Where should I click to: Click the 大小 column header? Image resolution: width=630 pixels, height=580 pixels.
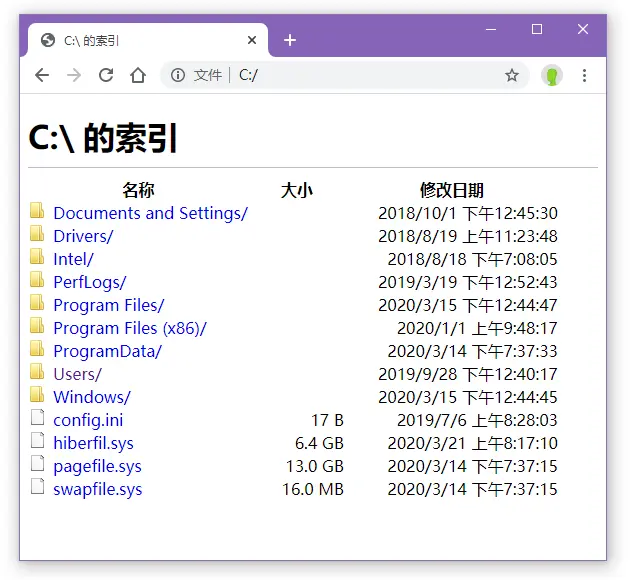pos(297,190)
